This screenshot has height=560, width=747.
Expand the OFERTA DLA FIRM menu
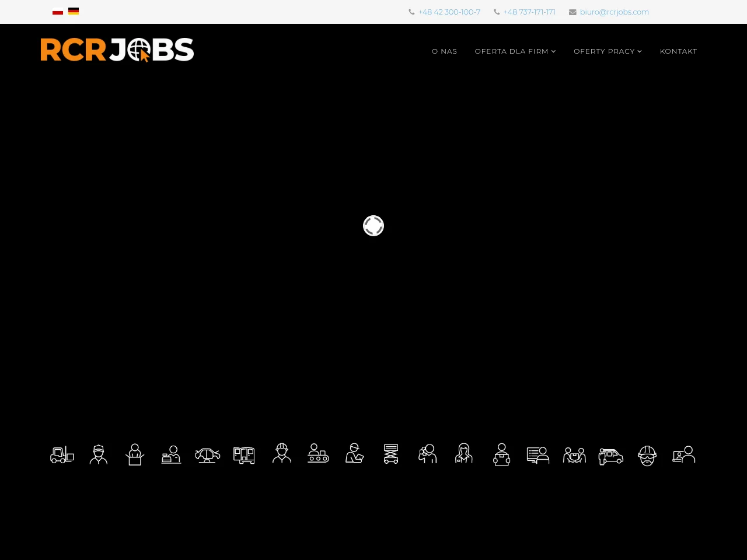coord(515,51)
